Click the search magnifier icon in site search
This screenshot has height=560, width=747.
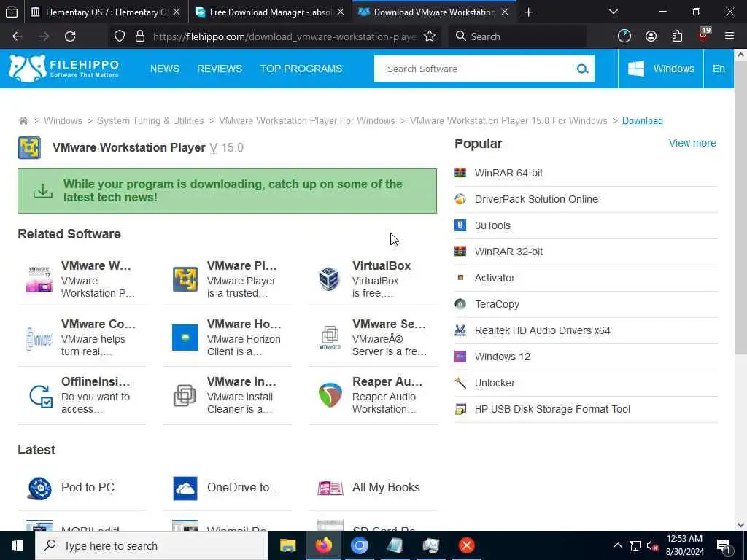pos(582,69)
